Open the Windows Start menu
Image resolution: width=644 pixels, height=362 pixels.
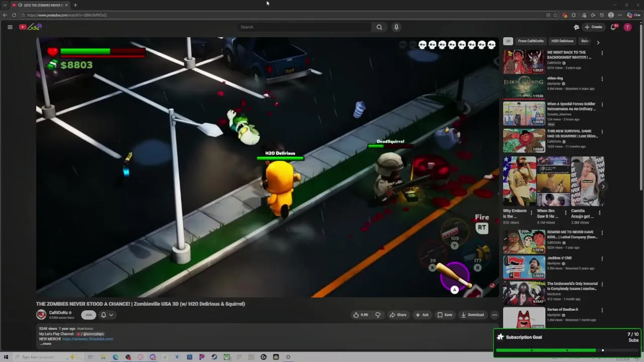6,357
